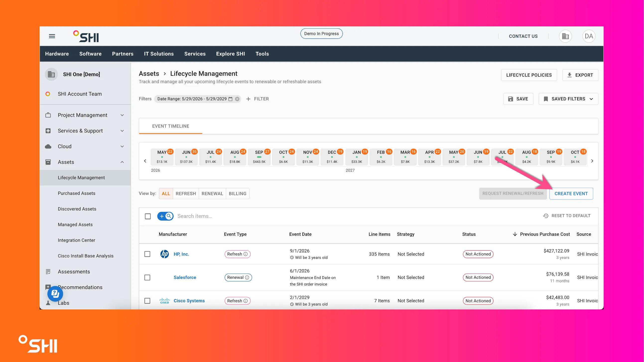Open the hamburger menu icon
This screenshot has height=362, width=644.
[x=52, y=36]
